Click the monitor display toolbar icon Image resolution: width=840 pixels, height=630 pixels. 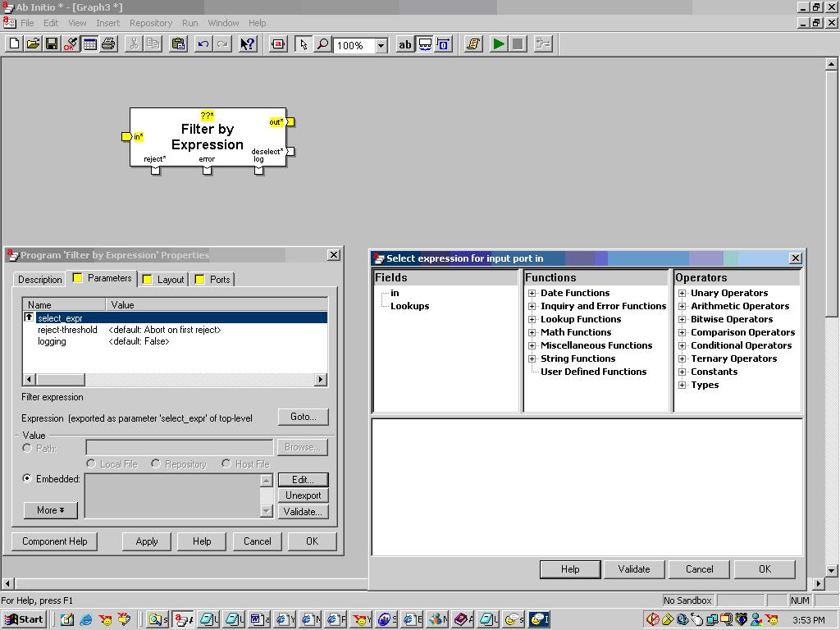tap(425, 44)
